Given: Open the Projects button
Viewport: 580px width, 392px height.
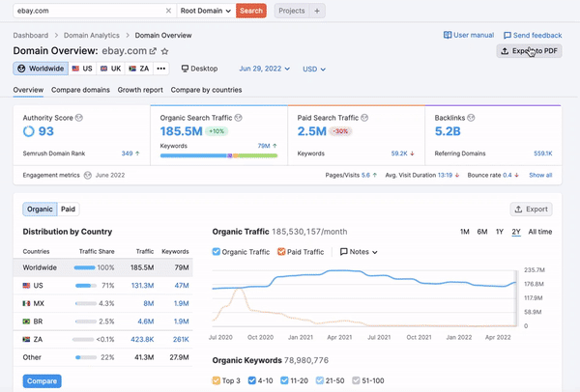Looking at the screenshot, I should [292, 11].
